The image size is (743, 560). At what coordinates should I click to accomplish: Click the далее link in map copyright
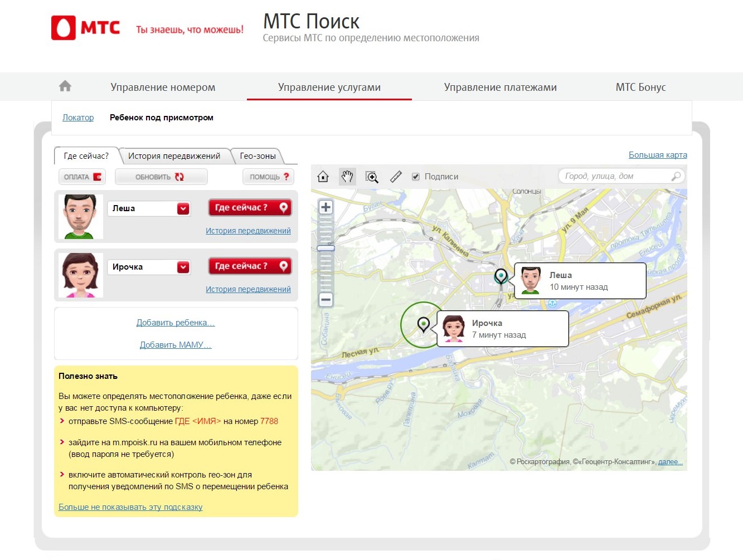click(x=671, y=461)
